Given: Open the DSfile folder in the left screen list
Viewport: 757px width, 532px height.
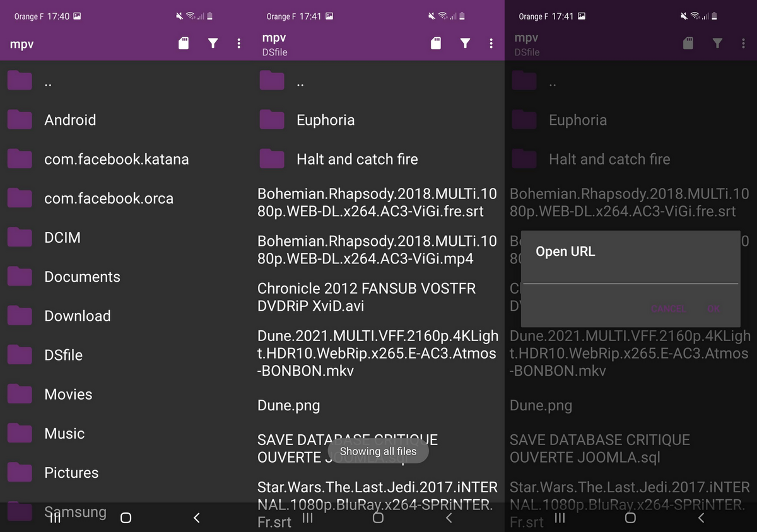Looking at the screenshot, I should [126, 354].
